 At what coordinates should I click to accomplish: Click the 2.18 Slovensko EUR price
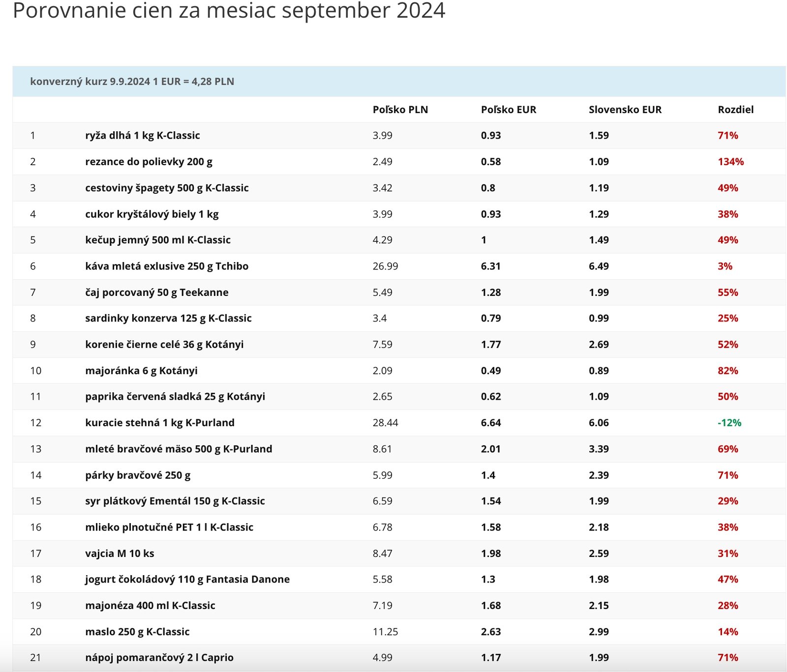click(x=599, y=527)
